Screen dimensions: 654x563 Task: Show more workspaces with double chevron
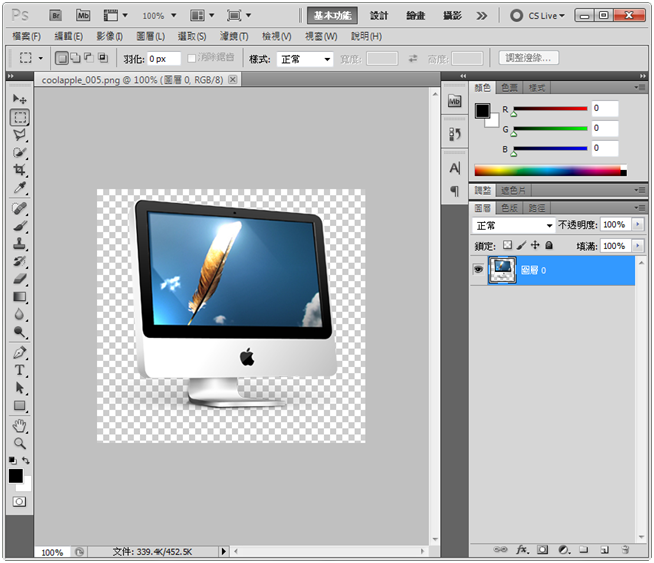tap(481, 16)
